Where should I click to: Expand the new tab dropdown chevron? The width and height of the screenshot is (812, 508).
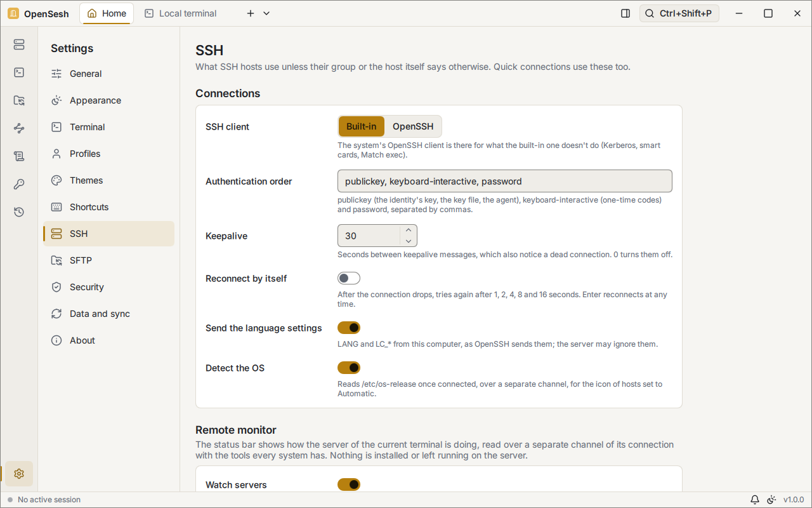(x=266, y=13)
